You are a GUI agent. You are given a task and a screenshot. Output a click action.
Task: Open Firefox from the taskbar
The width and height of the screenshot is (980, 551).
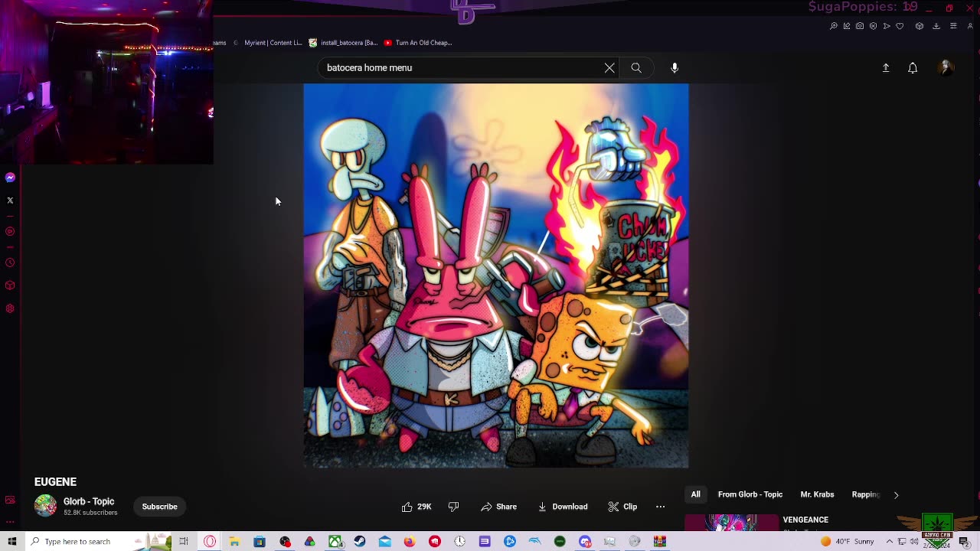click(x=410, y=542)
